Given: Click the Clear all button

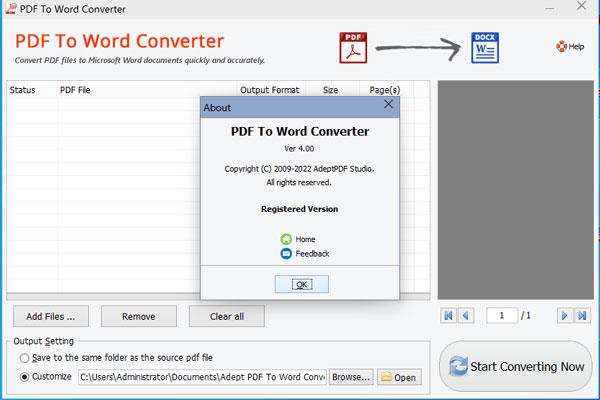Looking at the screenshot, I should [227, 316].
